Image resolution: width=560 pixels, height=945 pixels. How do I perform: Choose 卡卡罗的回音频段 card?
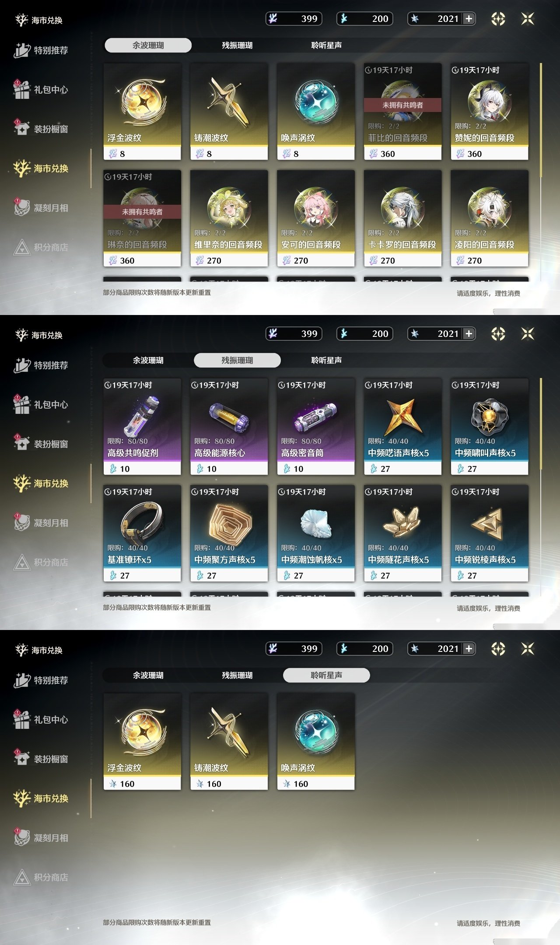[x=402, y=218]
